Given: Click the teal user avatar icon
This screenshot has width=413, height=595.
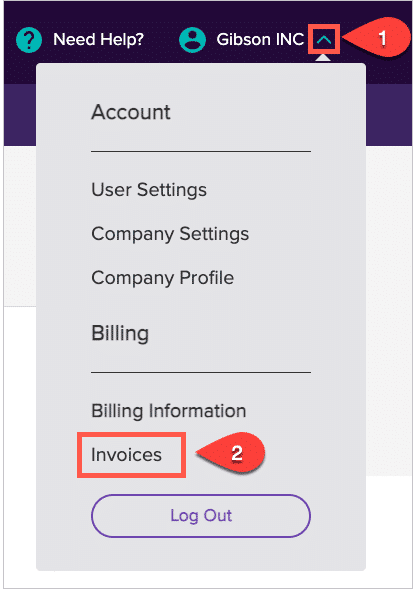Looking at the screenshot, I should pyautogui.click(x=192, y=39).
